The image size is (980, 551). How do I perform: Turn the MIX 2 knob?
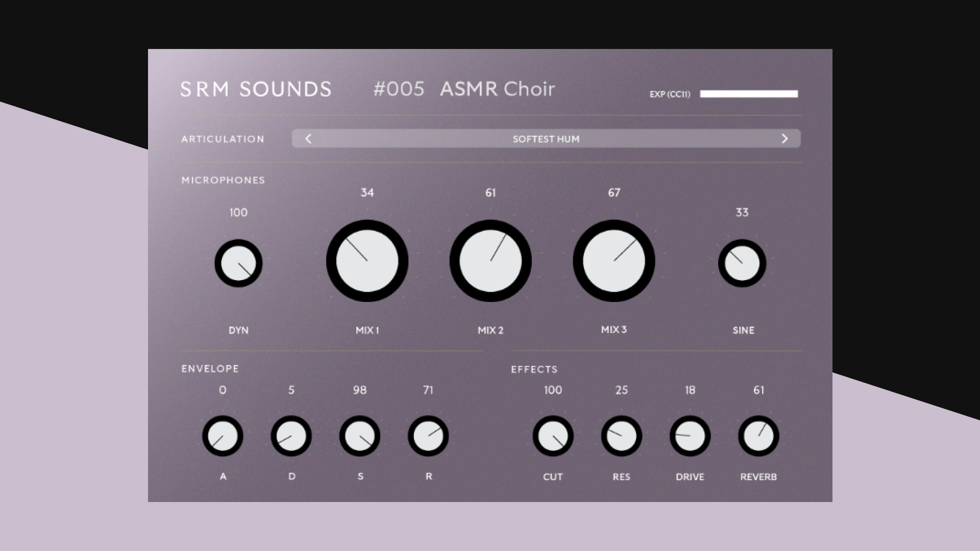(x=490, y=261)
